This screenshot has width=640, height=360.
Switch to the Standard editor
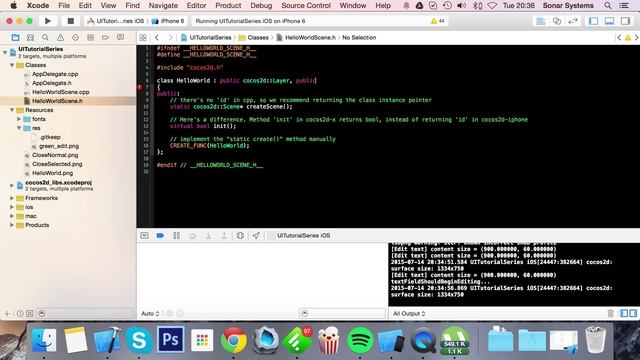pos(541,21)
